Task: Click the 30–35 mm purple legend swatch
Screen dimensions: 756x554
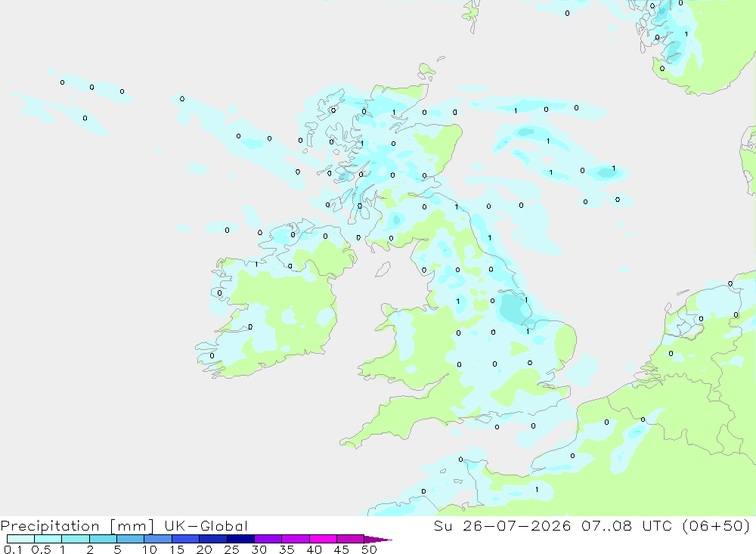Action: click(268, 539)
